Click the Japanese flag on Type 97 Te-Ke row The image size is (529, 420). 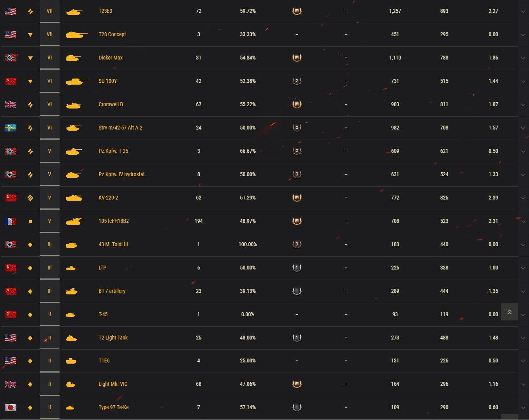coord(11,407)
